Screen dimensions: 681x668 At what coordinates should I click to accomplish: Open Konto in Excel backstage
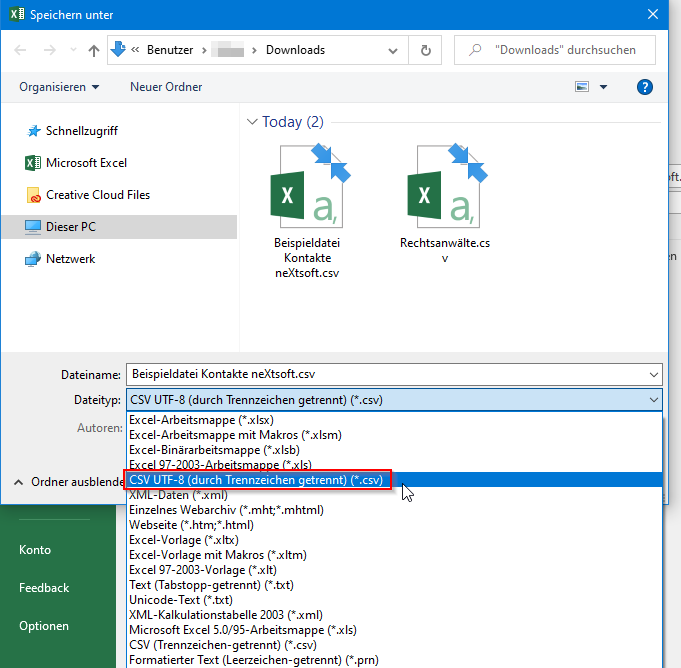[x=35, y=550]
